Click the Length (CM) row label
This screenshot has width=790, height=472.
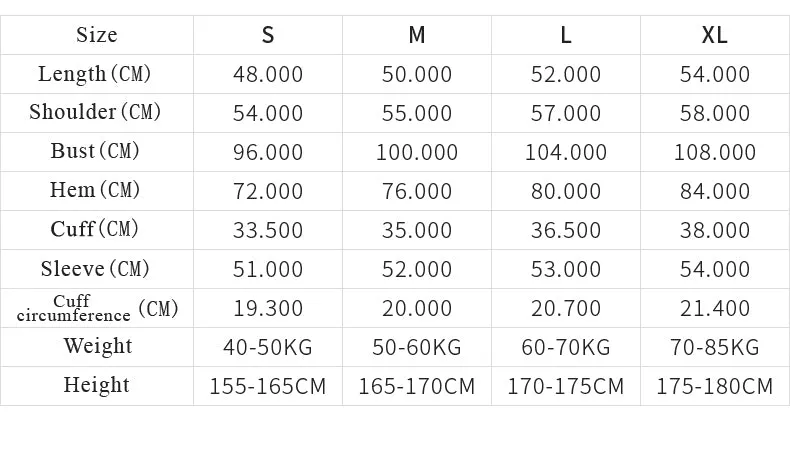[x=95, y=74]
